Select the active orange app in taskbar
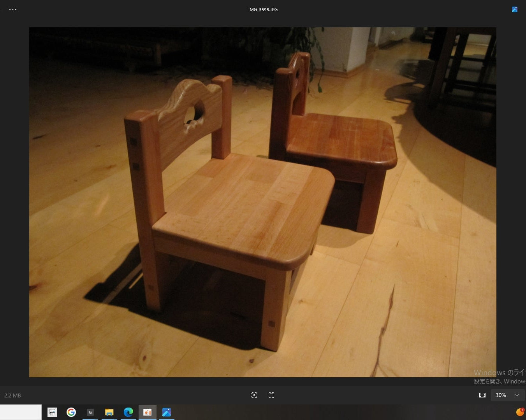The height and width of the screenshot is (420, 526). coord(147,412)
